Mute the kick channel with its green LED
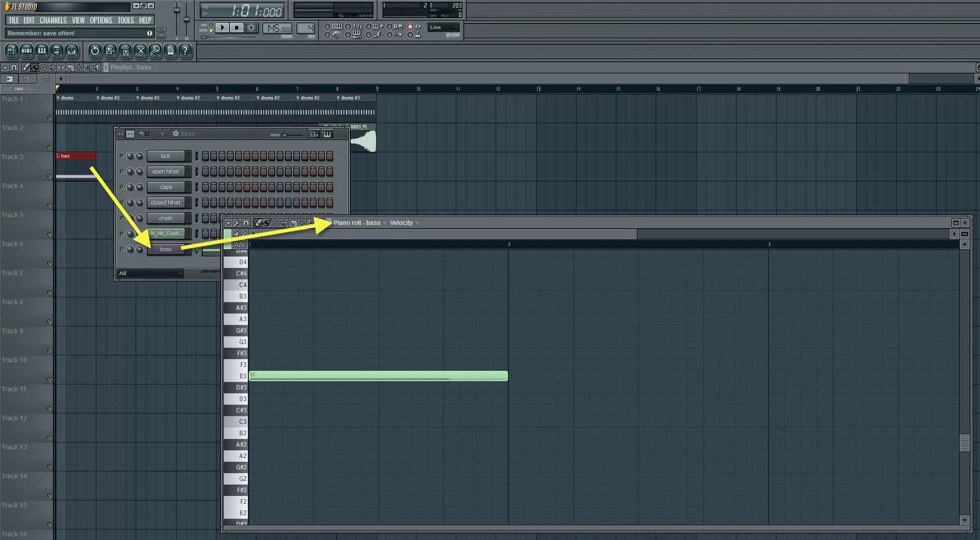The height and width of the screenshot is (540, 980). [x=122, y=156]
